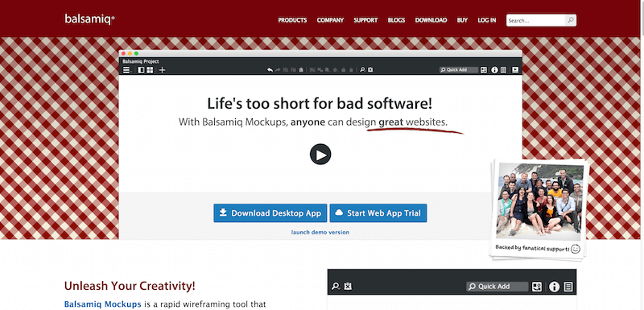Open the SUPPORT menu

365,20
